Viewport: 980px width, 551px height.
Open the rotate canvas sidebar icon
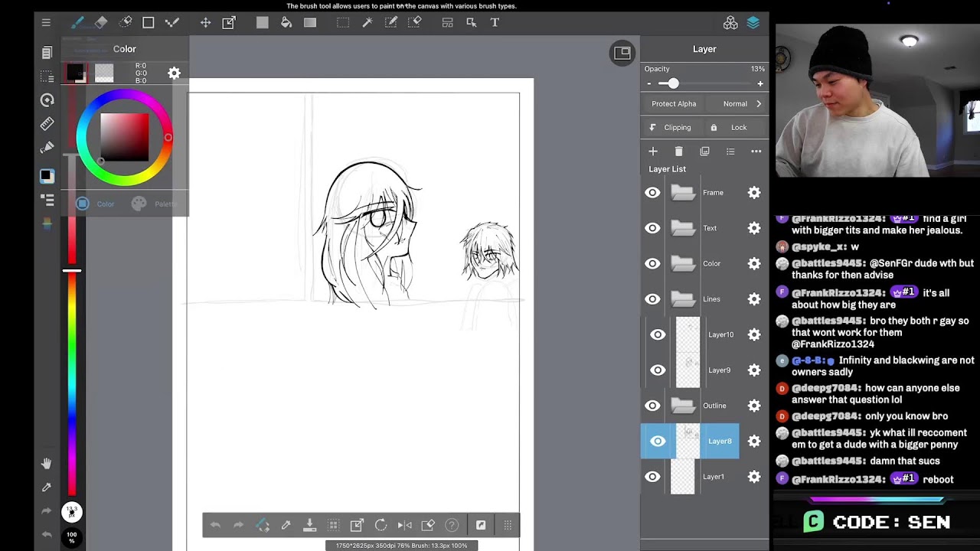pos(47,100)
